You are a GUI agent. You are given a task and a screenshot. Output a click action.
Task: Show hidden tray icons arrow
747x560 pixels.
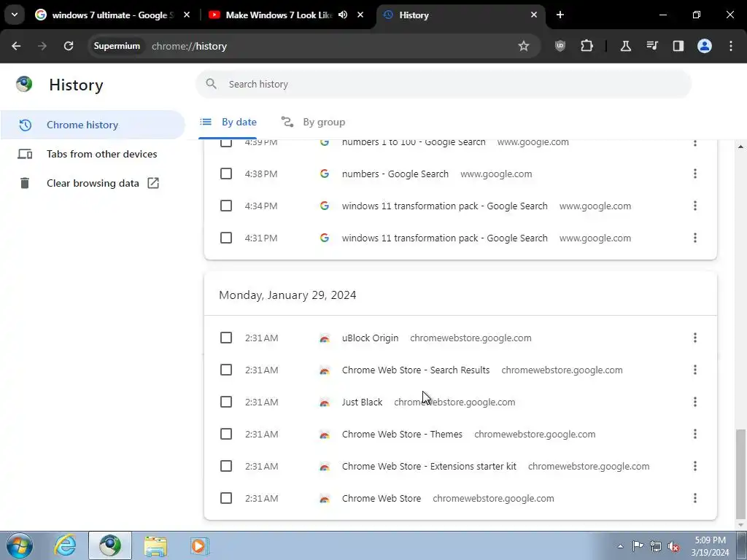point(620,547)
